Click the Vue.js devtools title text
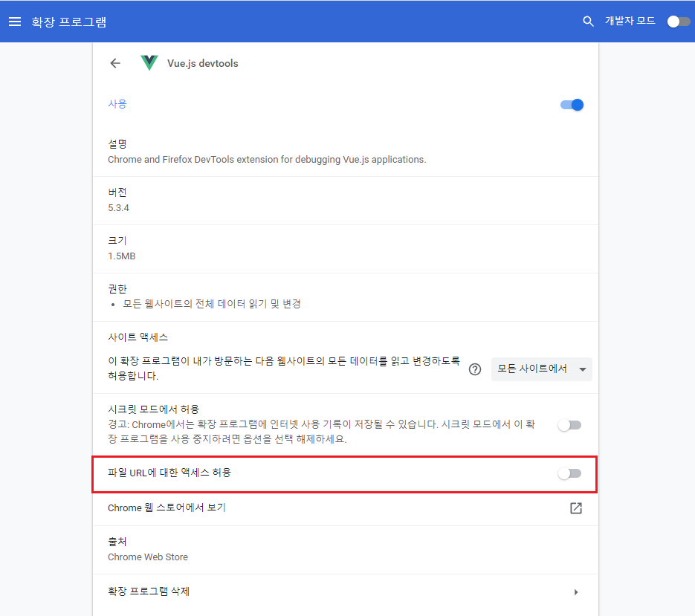 [203, 63]
